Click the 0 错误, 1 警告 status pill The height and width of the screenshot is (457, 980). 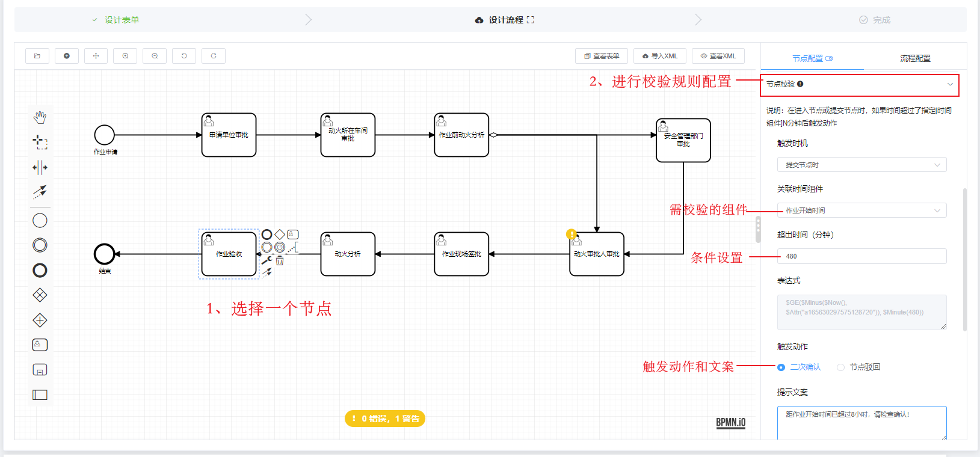coord(385,419)
